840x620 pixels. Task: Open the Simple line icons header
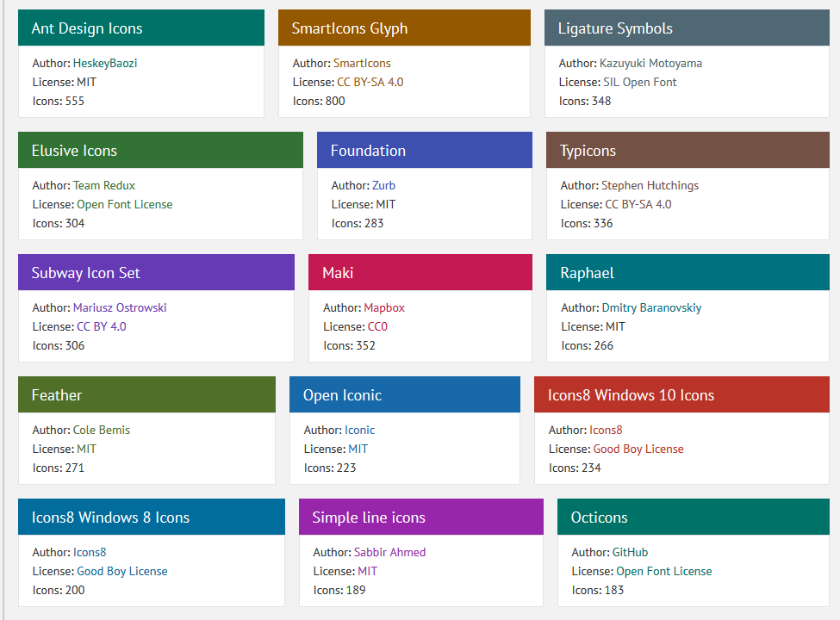click(x=421, y=517)
